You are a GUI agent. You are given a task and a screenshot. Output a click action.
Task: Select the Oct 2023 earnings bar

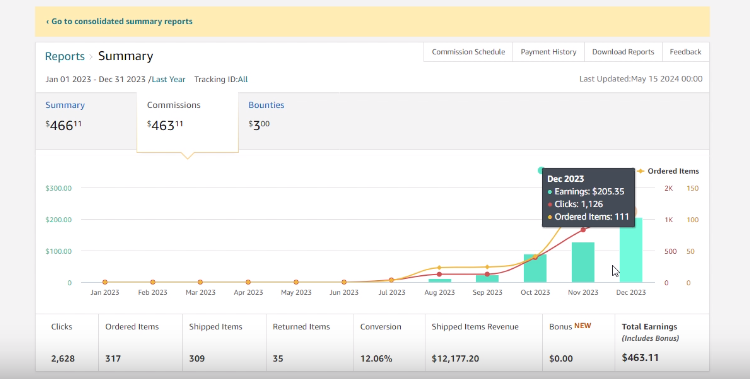point(535,268)
